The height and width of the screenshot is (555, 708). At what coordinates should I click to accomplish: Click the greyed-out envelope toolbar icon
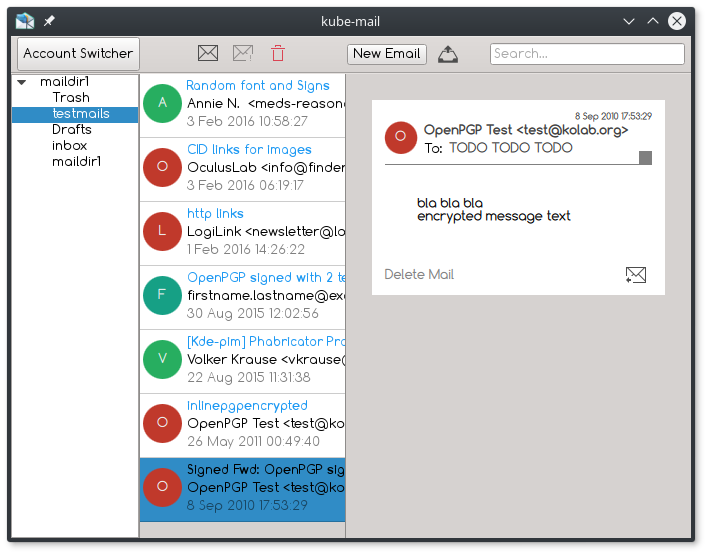242,54
